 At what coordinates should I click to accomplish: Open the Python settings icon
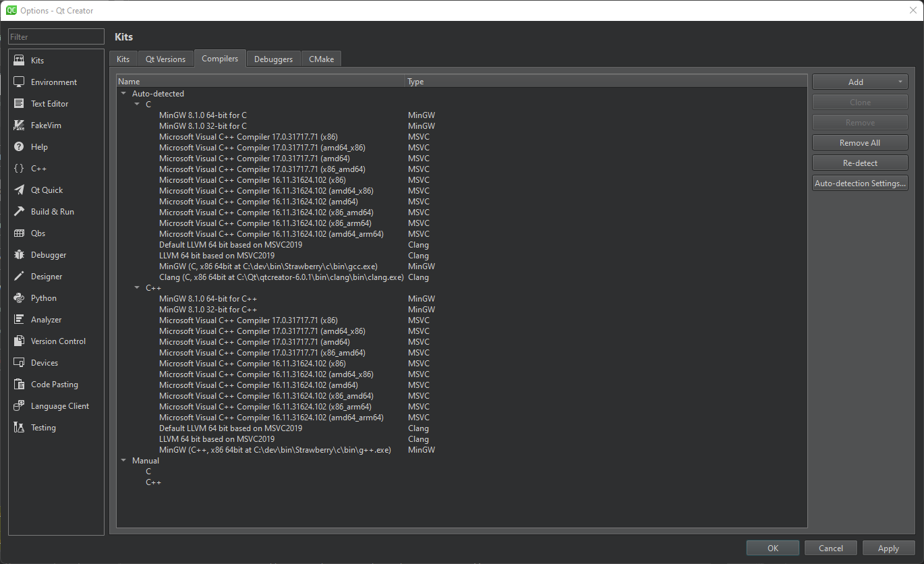[19, 298]
